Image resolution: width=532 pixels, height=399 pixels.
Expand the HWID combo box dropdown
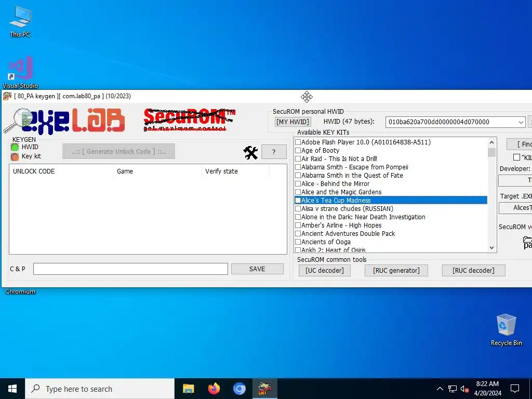521,122
